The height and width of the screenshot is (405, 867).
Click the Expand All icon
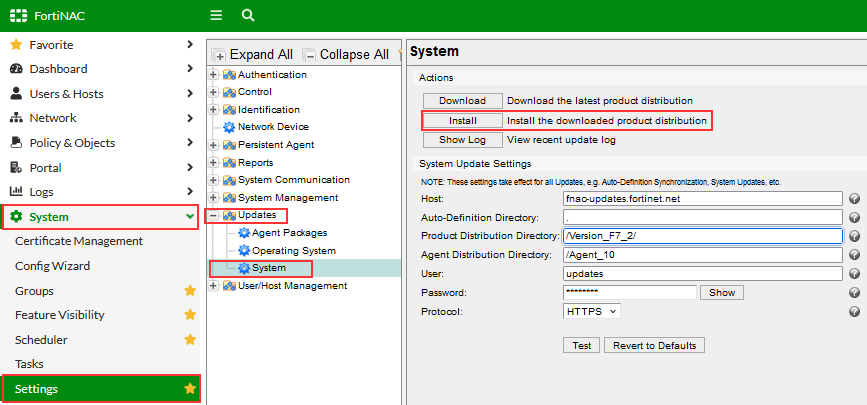point(220,55)
